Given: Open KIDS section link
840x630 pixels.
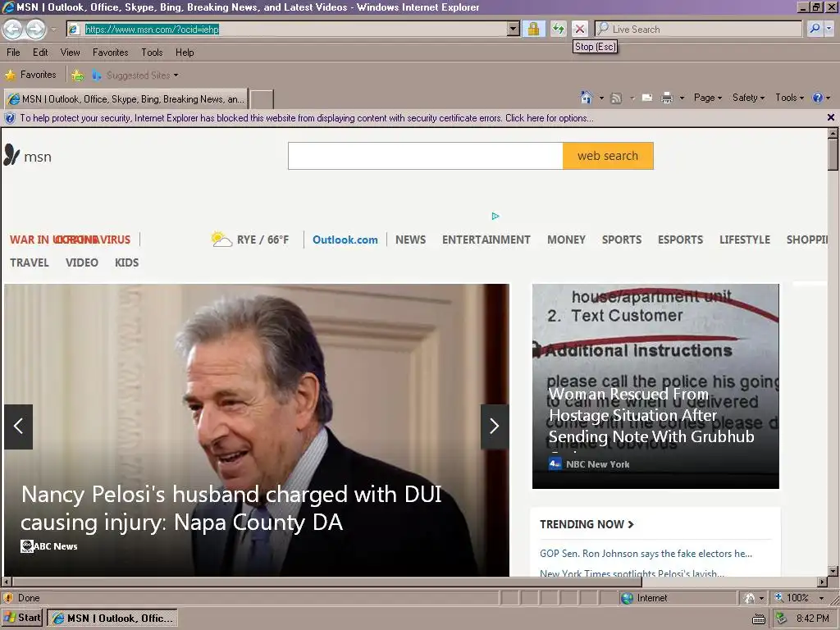Looking at the screenshot, I should [127, 262].
